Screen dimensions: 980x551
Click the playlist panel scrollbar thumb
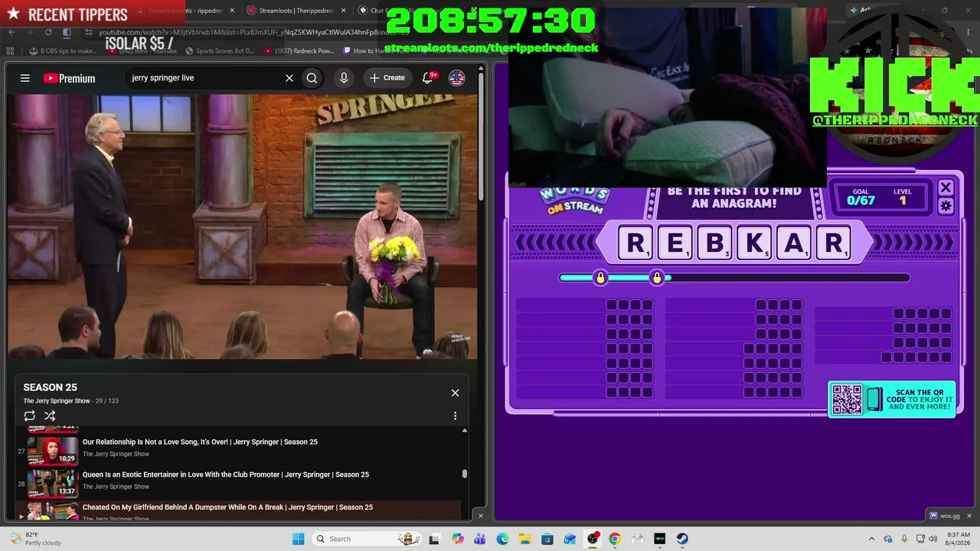coord(464,474)
